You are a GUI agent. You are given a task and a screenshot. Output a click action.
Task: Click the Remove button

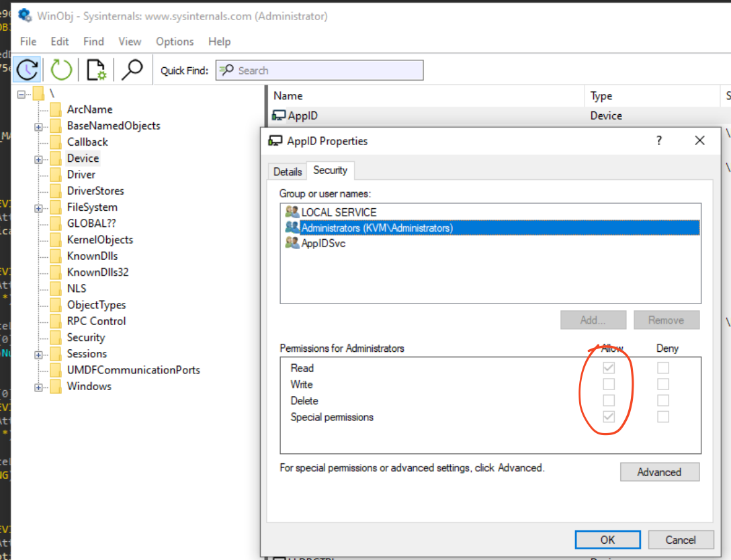[666, 320]
